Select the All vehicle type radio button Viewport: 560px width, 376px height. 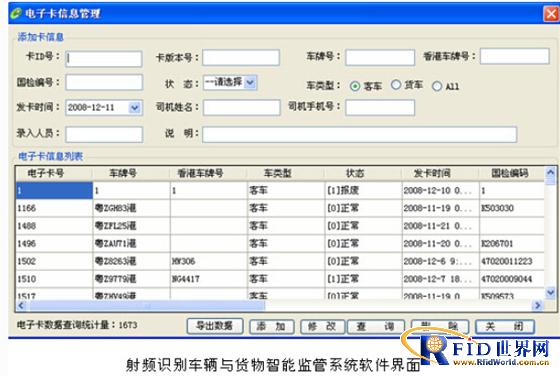(x=437, y=86)
